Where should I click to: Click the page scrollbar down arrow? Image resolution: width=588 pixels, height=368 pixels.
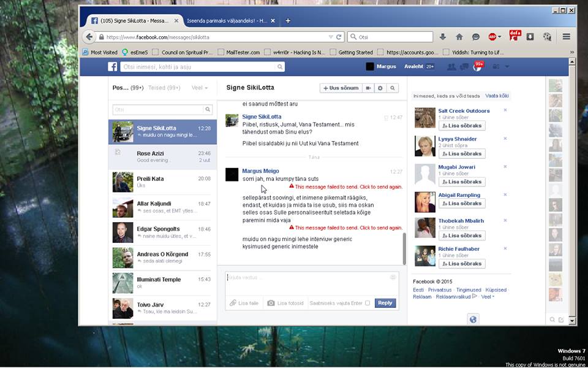pos(572,321)
